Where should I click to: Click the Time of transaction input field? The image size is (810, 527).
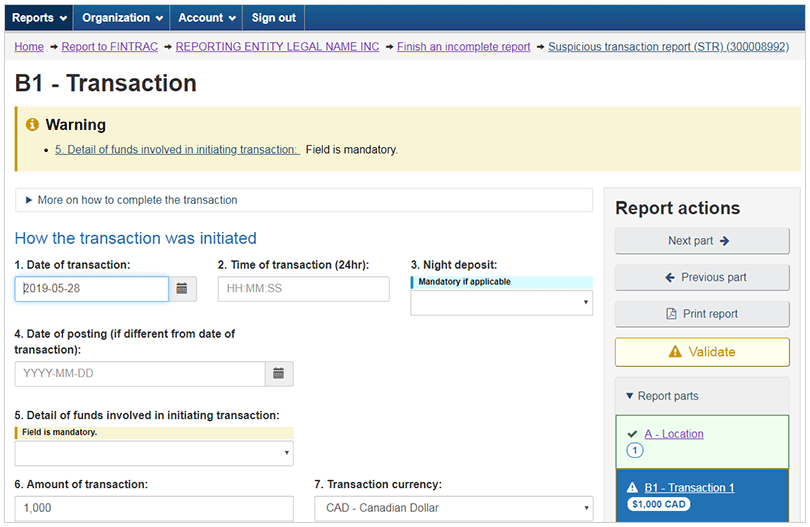pos(303,288)
